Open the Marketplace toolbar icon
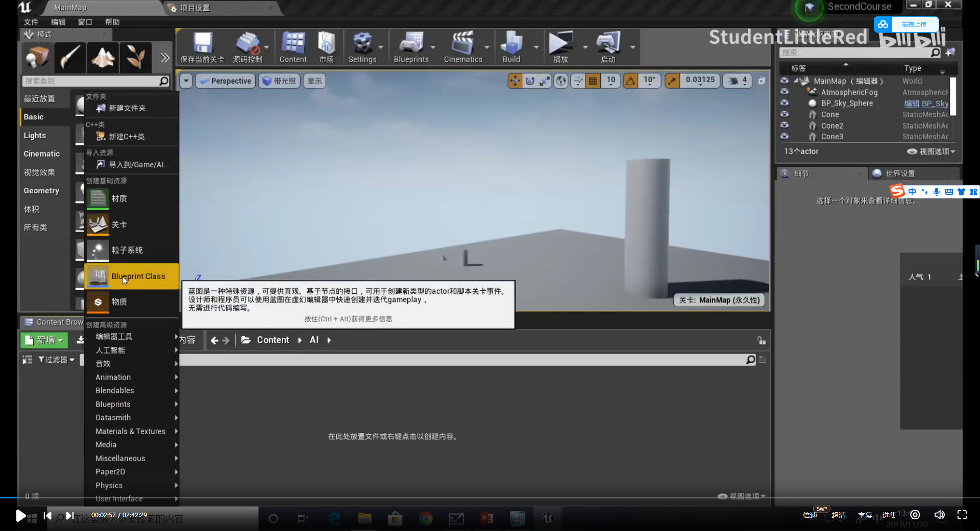 327,47
